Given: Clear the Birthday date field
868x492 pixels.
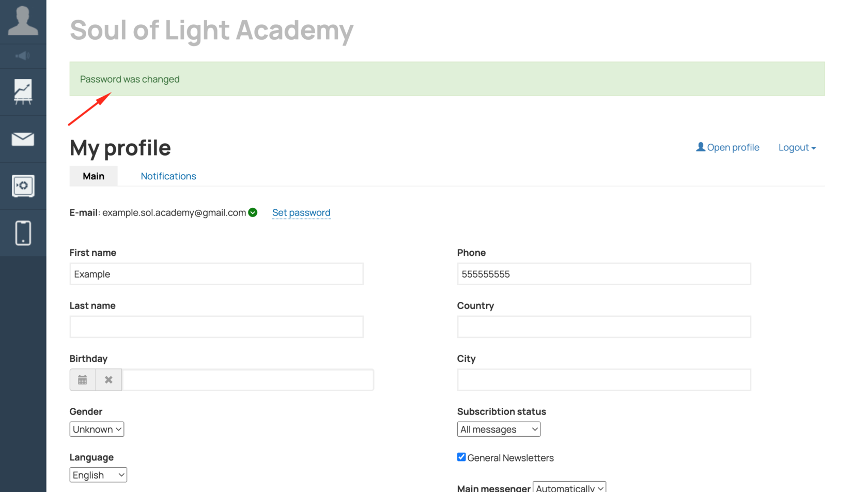Looking at the screenshot, I should 109,380.
